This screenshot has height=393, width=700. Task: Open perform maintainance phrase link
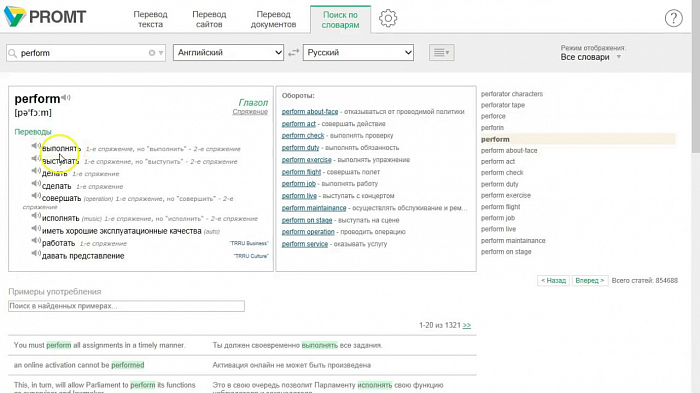coord(314,208)
